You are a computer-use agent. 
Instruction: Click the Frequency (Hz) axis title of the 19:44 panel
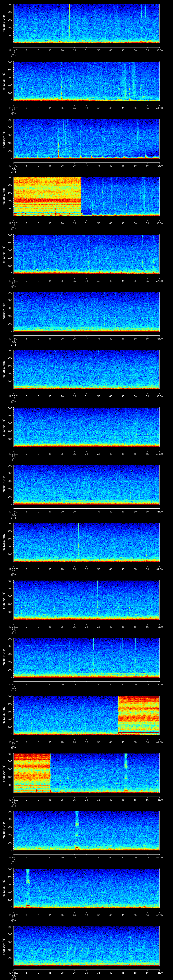coord(4,888)
